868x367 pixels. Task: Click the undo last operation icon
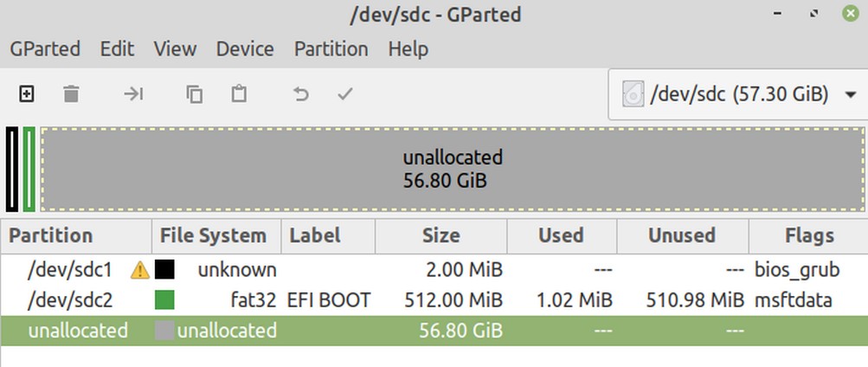tap(300, 94)
